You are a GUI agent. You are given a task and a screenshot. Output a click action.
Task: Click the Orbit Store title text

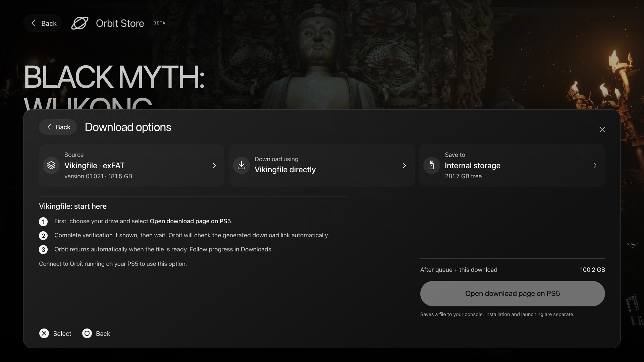[x=120, y=23]
